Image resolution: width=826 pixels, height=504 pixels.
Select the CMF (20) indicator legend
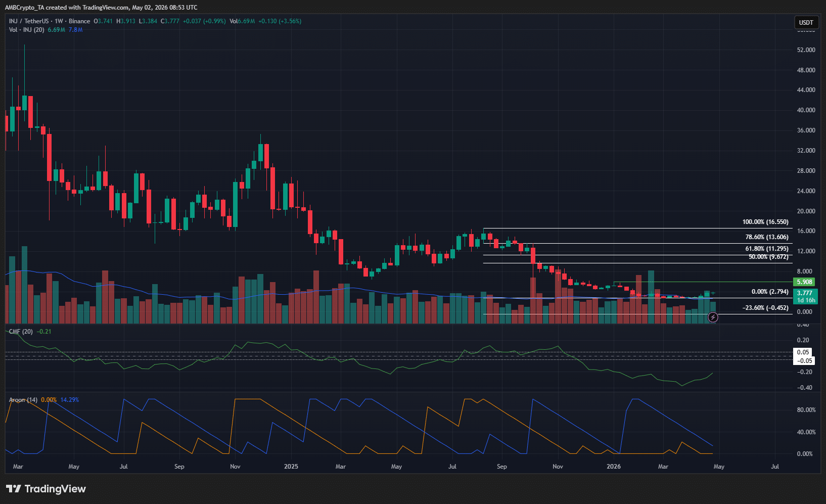(x=21, y=332)
